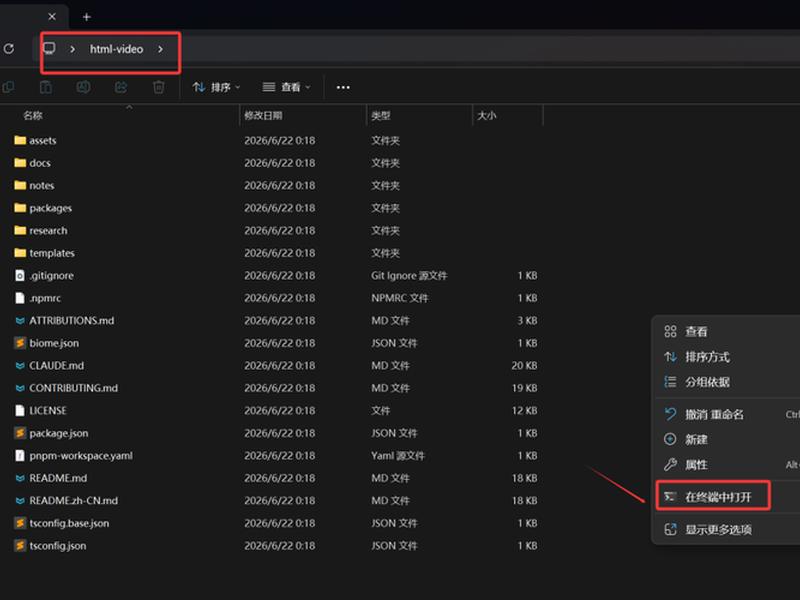Screen dimensions: 800x600
Task: Click the 18 KB size of README.md
Action: point(524,478)
